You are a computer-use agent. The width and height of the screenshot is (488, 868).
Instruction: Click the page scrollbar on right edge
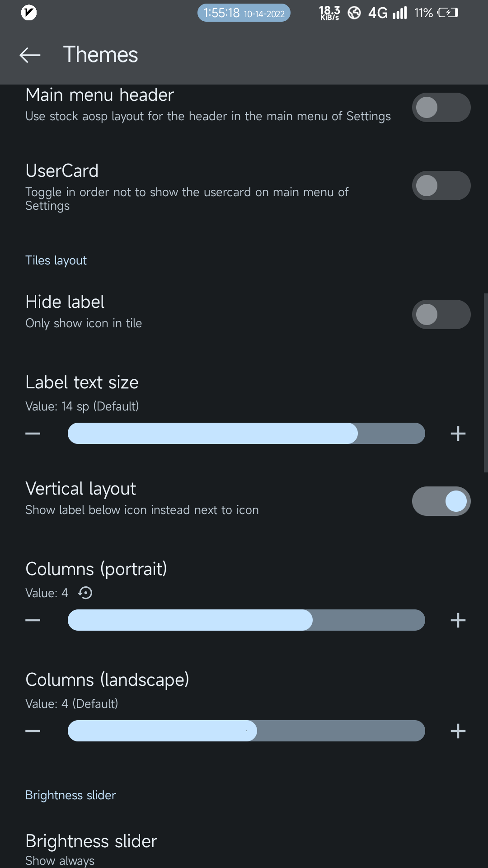pyautogui.click(x=486, y=383)
